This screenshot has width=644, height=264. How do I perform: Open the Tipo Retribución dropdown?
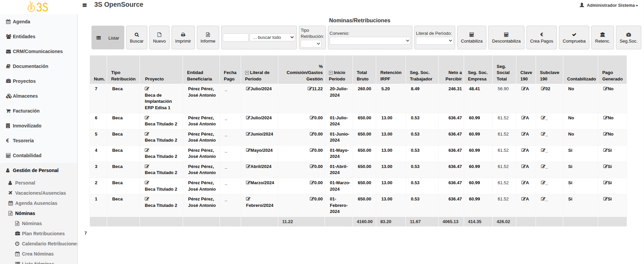[311, 44]
